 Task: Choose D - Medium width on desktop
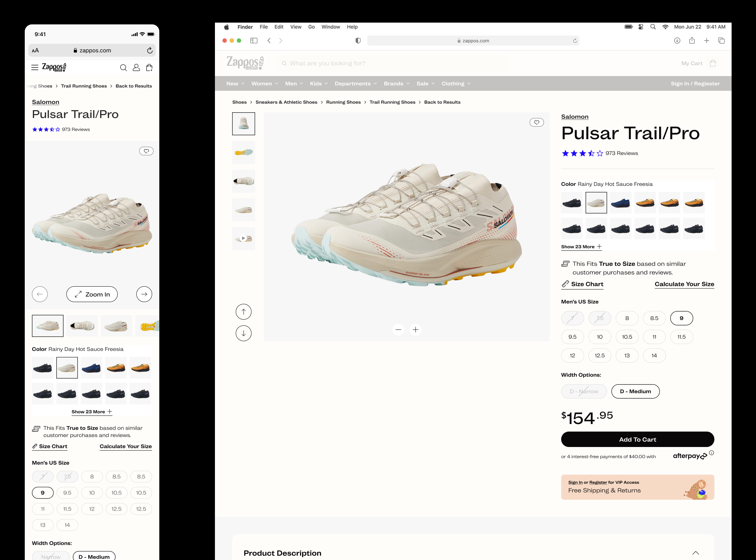coord(635,391)
